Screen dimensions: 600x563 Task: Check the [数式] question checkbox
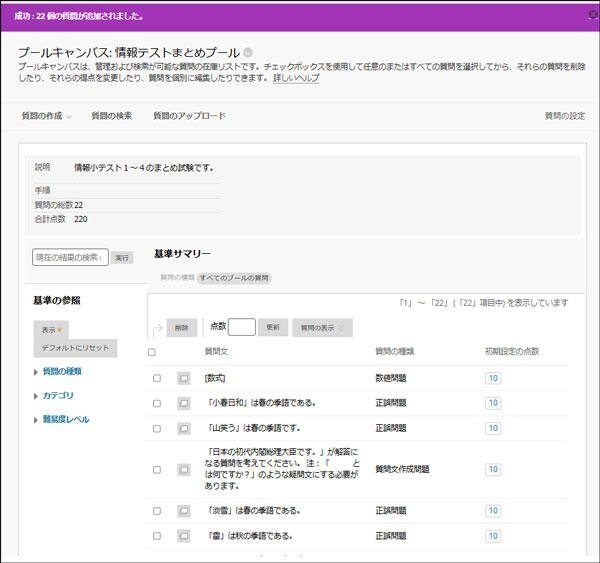[157, 378]
